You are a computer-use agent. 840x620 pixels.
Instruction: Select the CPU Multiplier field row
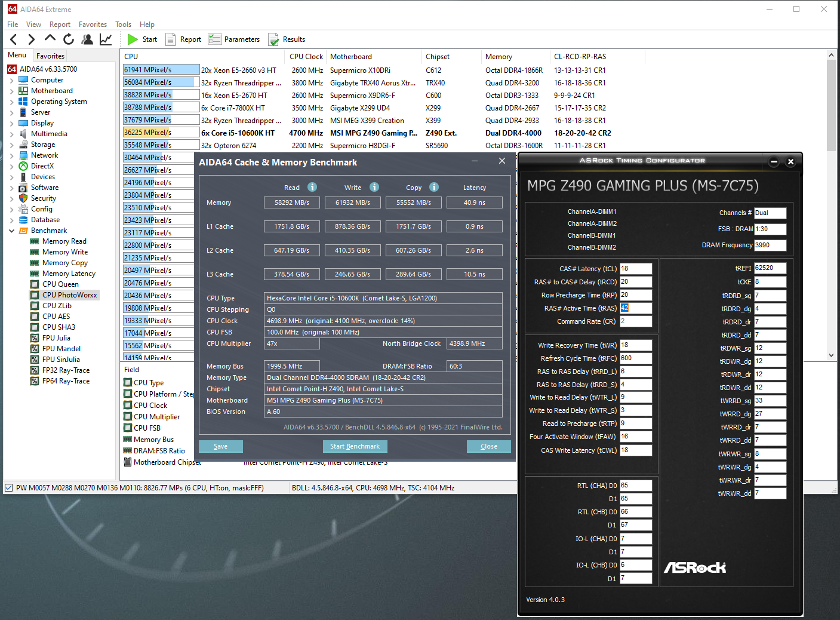156,417
